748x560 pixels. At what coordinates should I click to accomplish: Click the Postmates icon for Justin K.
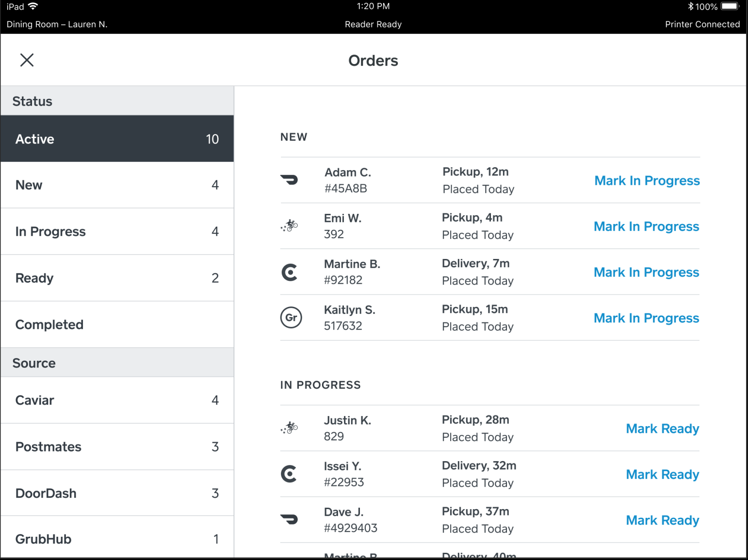(x=289, y=428)
